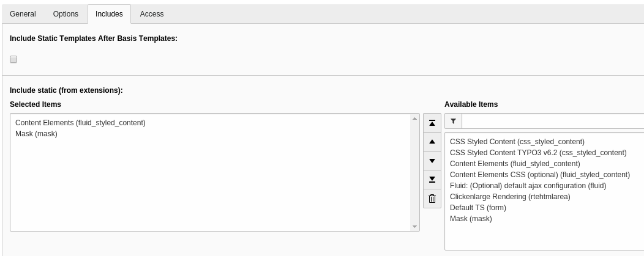Move selected item to top
644x256 pixels.
432,123
